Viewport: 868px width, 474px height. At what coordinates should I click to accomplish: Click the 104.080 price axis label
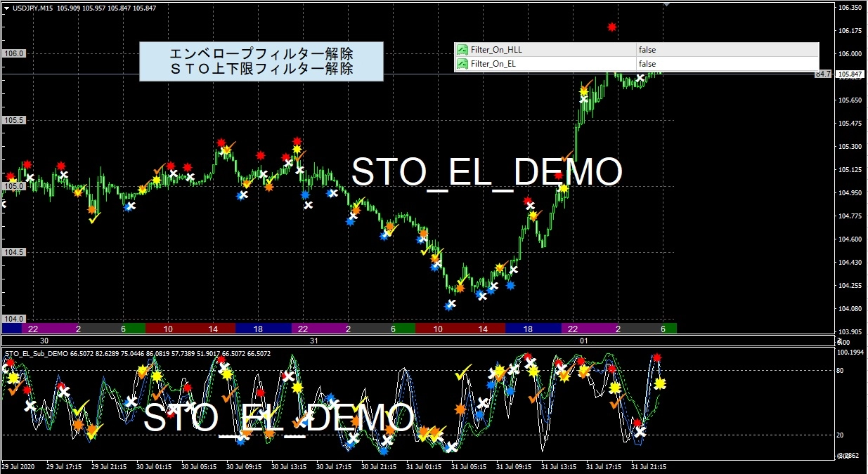click(850, 309)
